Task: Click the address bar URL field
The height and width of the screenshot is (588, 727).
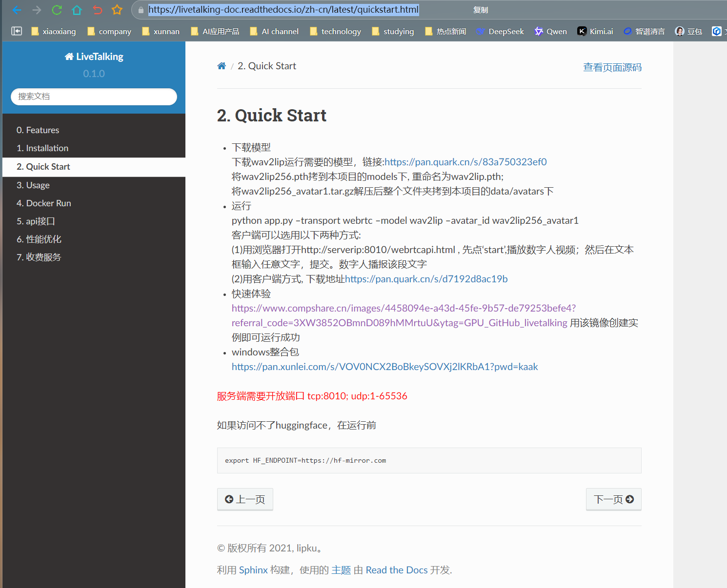Action: click(283, 10)
